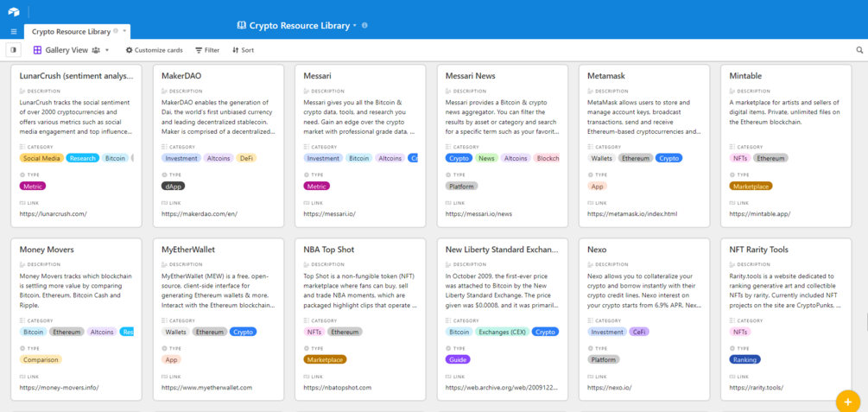The width and height of the screenshot is (868, 412).
Task: Open the hamburger tables menu
Action: tap(14, 31)
